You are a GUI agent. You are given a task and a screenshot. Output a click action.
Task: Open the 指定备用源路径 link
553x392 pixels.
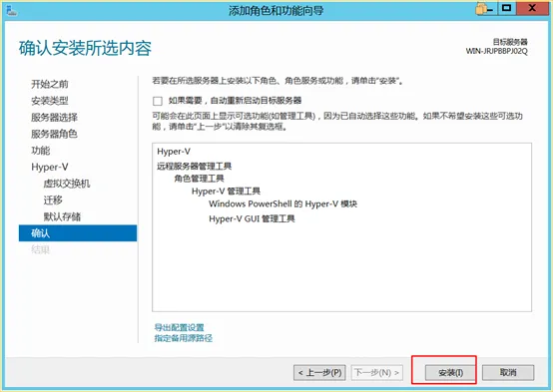point(184,338)
